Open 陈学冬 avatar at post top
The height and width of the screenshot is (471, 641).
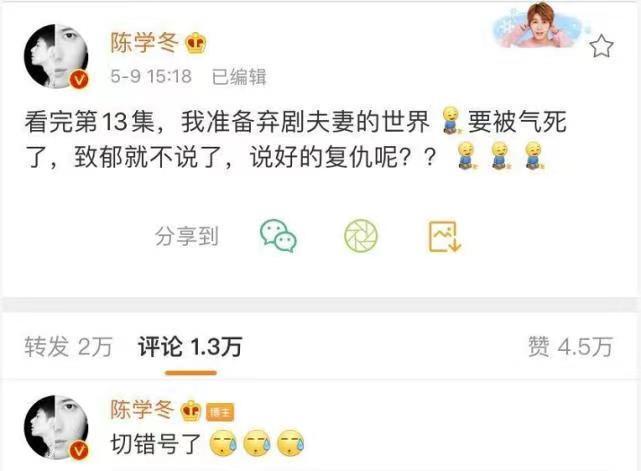point(56,56)
